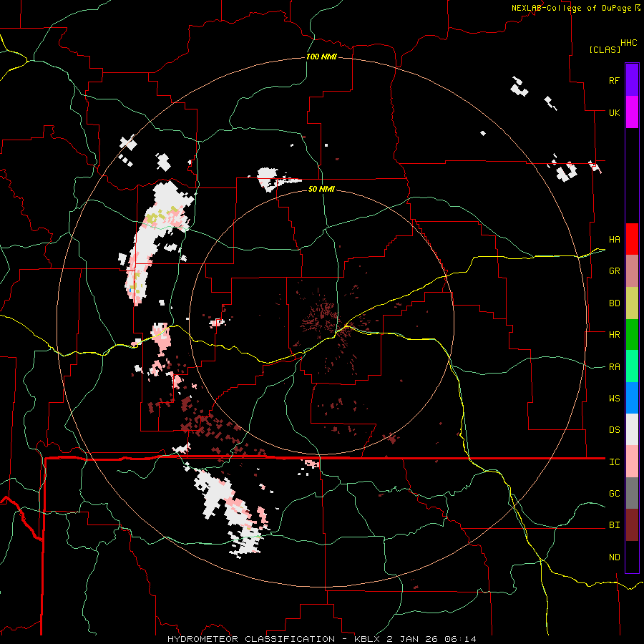Click the GC legend label
This screenshot has height=644, width=644.
coord(614,494)
